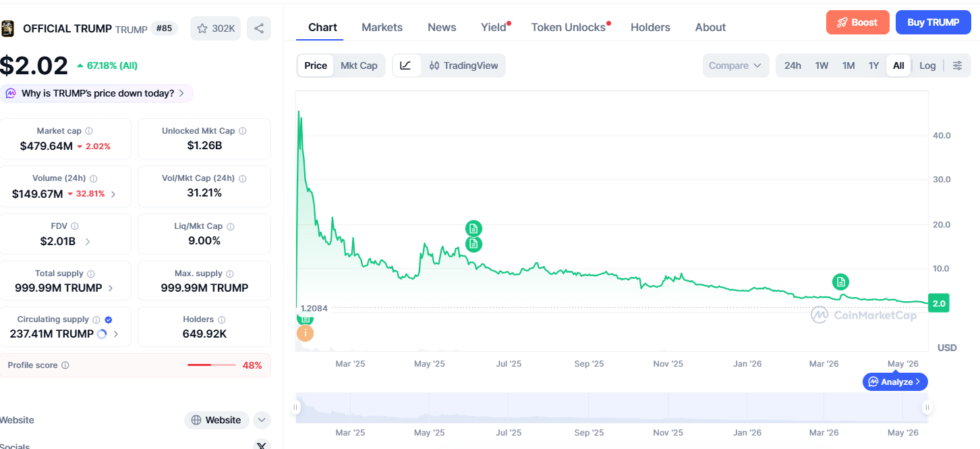Open the News tab
The image size is (980, 449).
point(442,27)
